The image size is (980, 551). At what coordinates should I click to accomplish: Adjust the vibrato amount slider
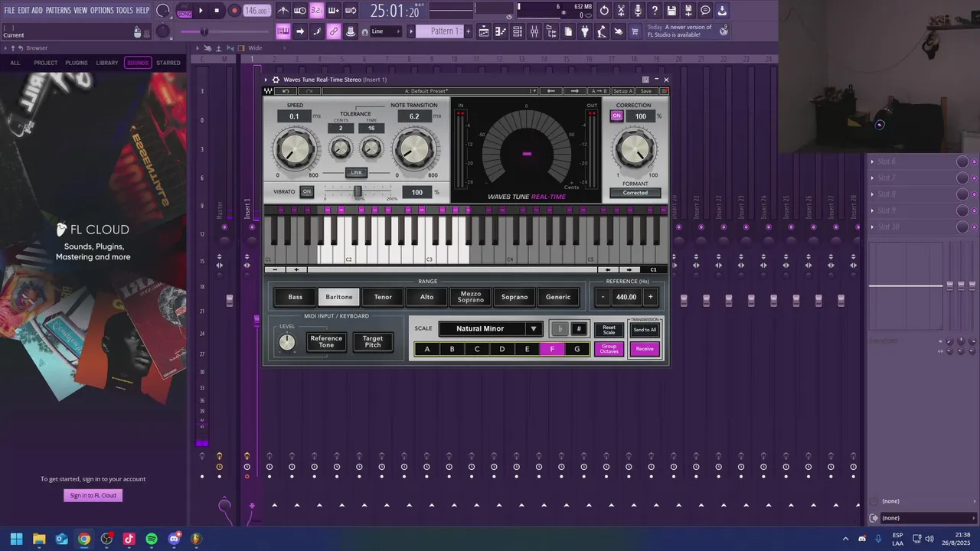coord(357,191)
